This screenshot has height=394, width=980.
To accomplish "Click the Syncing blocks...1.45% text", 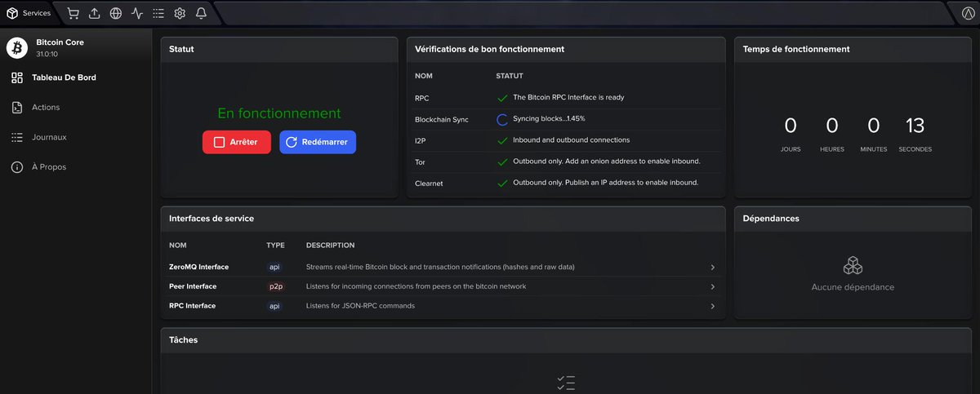I will [549, 119].
